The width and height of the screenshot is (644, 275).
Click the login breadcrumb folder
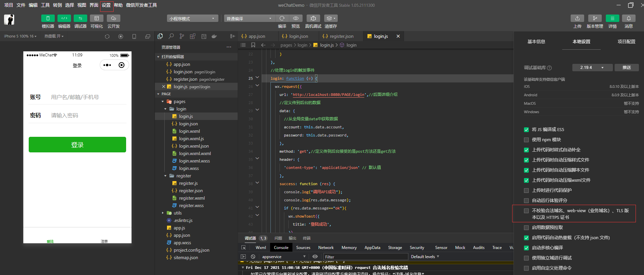pos(302,45)
